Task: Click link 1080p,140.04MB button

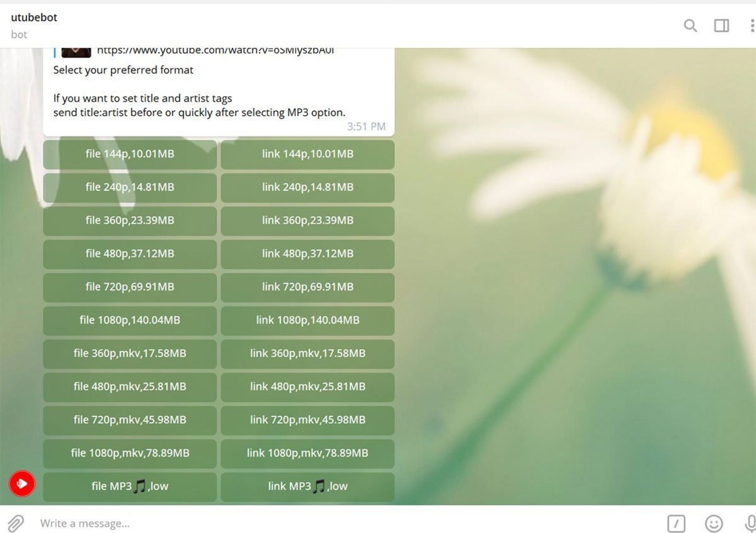Action: (308, 320)
